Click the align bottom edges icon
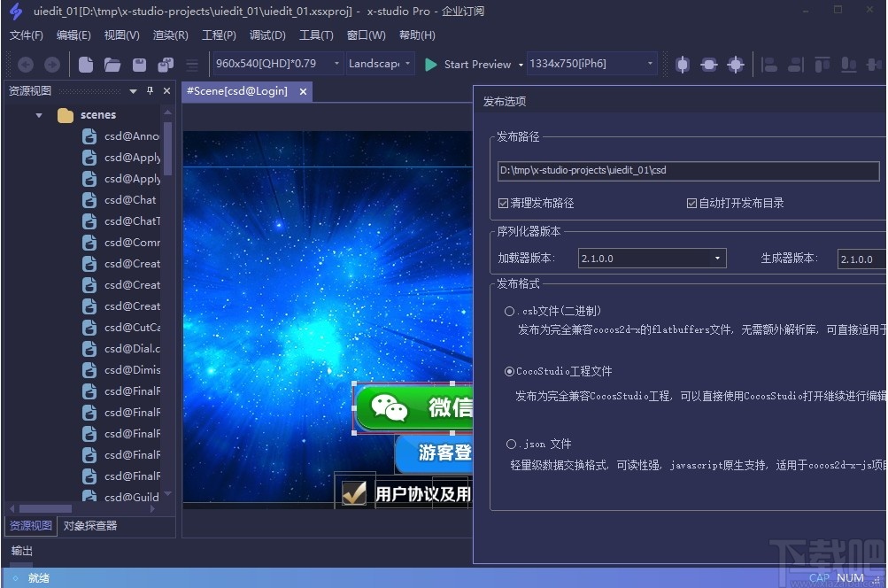The image size is (888, 588). coord(848,64)
